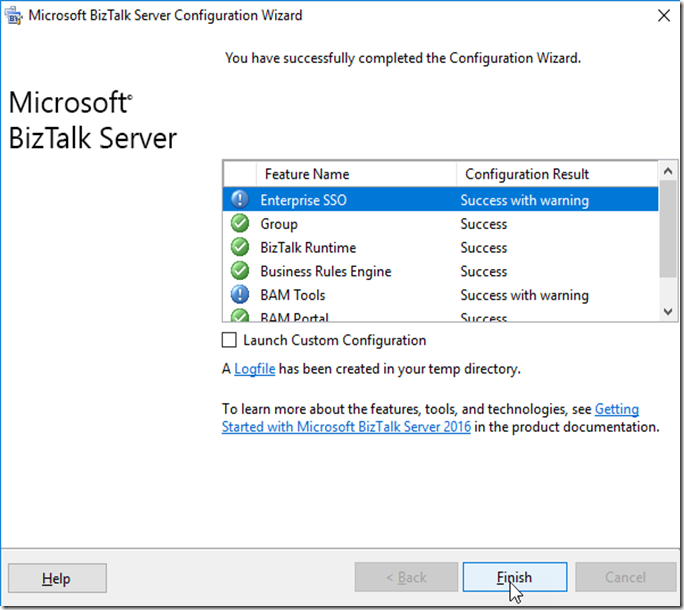This screenshot has width=684, height=610.
Task: Select the Enterprise SSO row
Action: (440, 199)
